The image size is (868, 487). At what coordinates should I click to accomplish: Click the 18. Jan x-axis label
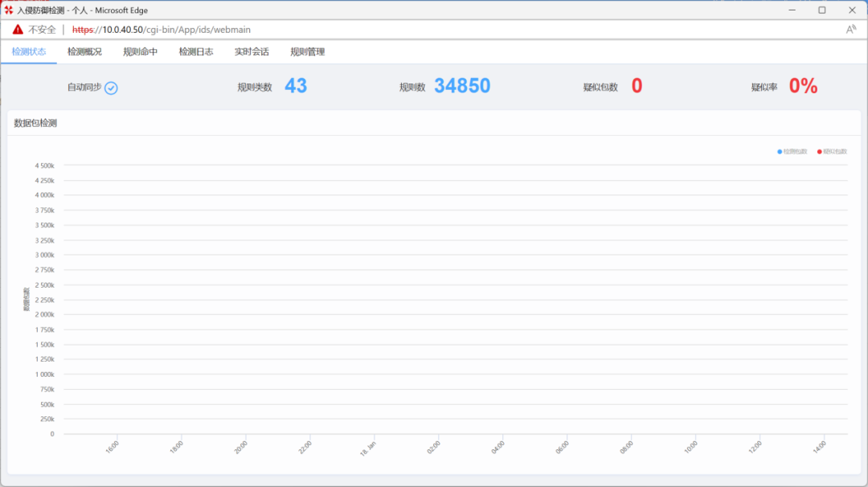(x=367, y=448)
